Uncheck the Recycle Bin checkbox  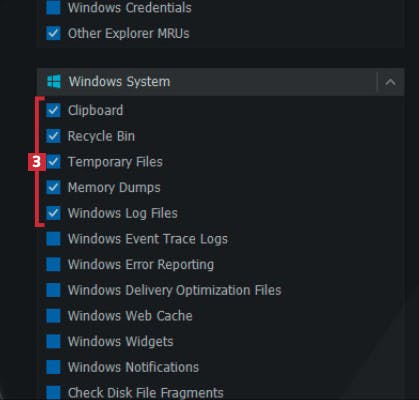coord(53,136)
